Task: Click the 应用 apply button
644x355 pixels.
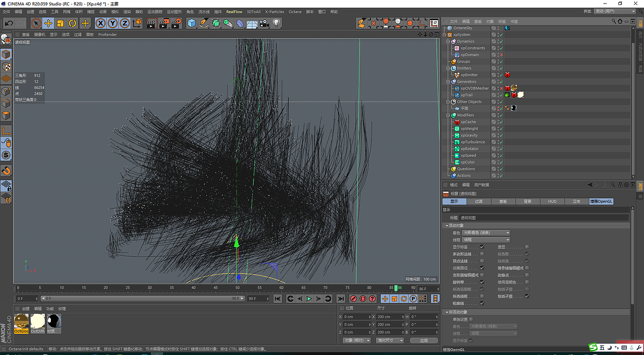Action: point(424,340)
